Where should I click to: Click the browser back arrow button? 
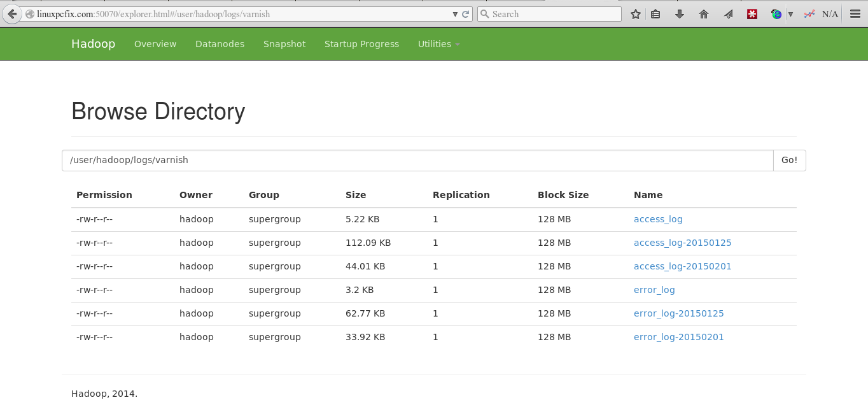tap(11, 14)
